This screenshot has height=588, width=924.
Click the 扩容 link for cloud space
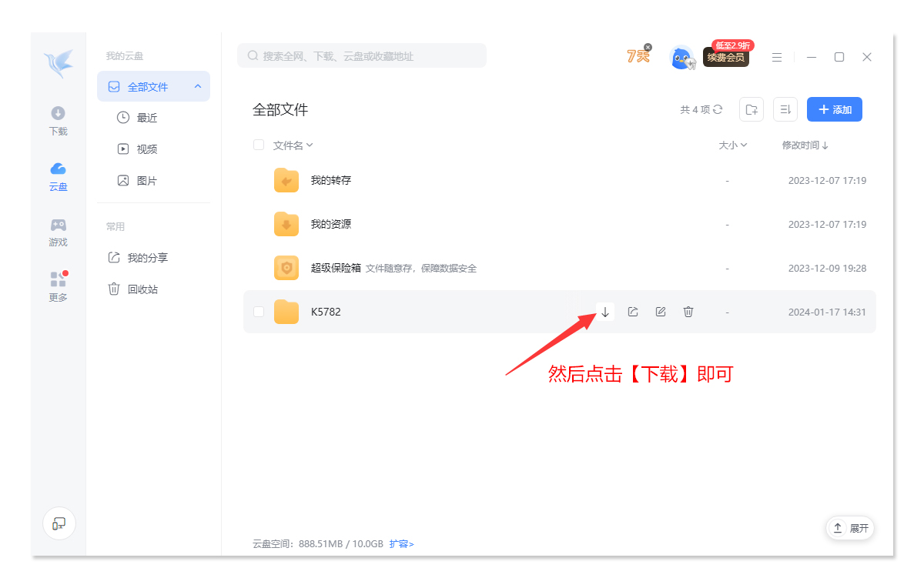coord(401,543)
